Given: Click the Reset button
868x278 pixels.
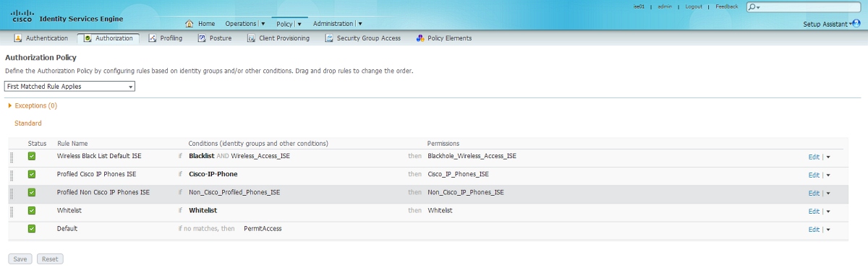Looking at the screenshot, I should (50, 259).
